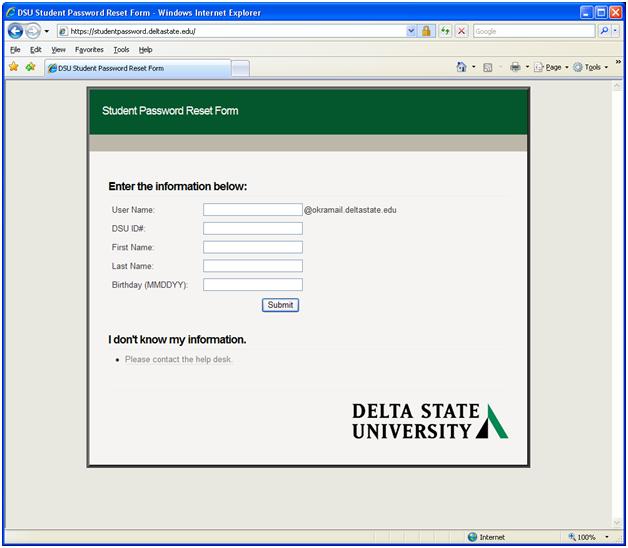Open the View menu
Image resolution: width=628 pixels, height=548 pixels.
(58, 50)
